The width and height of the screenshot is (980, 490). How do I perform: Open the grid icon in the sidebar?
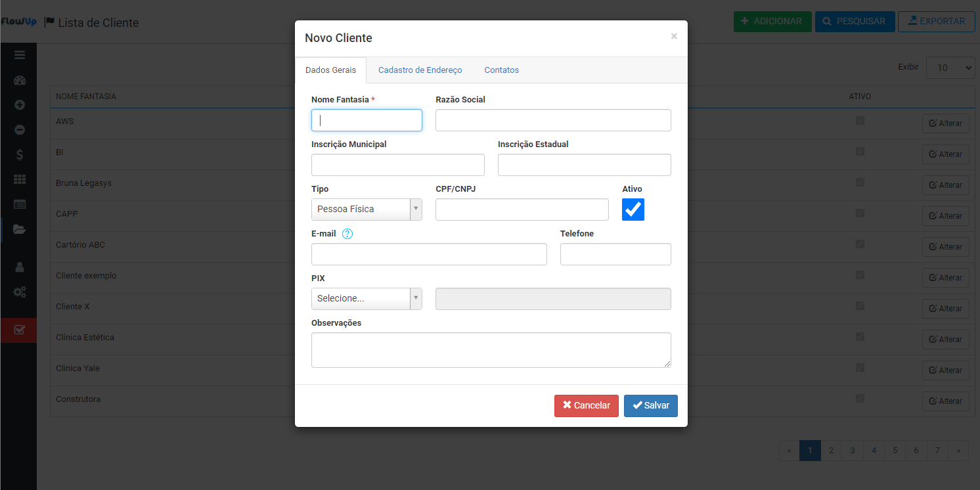click(x=19, y=179)
